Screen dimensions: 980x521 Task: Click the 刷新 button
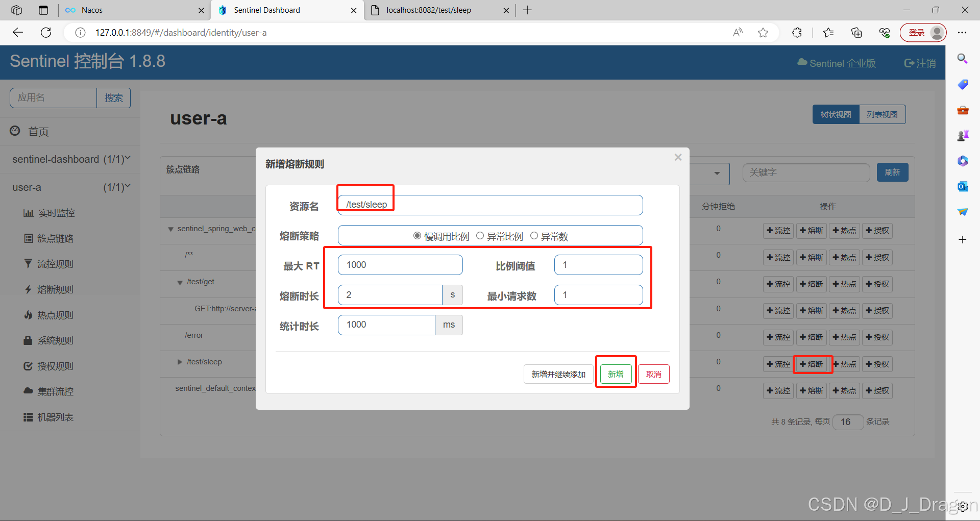[x=892, y=172]
